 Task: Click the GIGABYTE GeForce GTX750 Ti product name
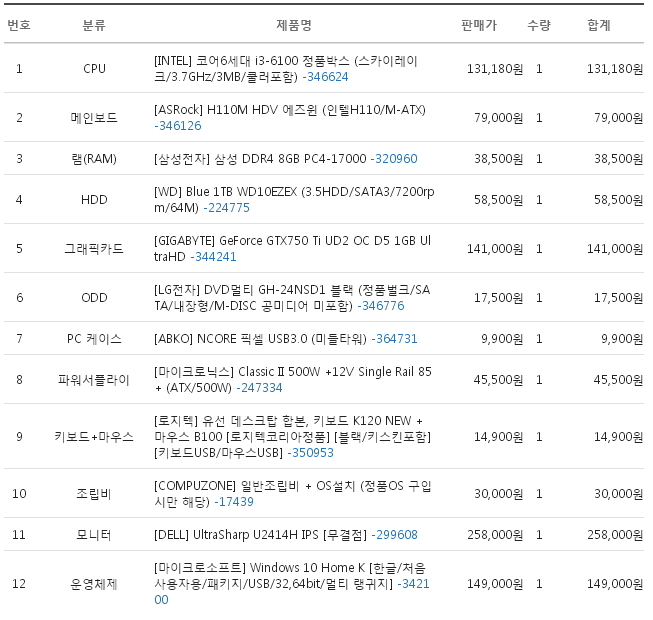tap(292, 249)
